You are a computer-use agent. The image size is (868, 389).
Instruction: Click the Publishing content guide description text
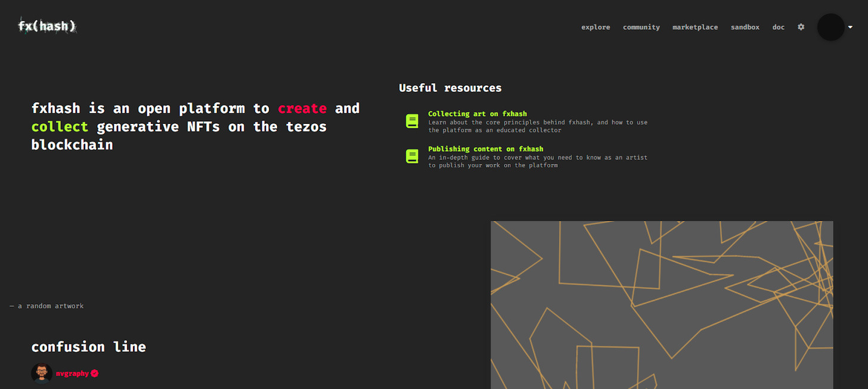click(x=538, y=161)
